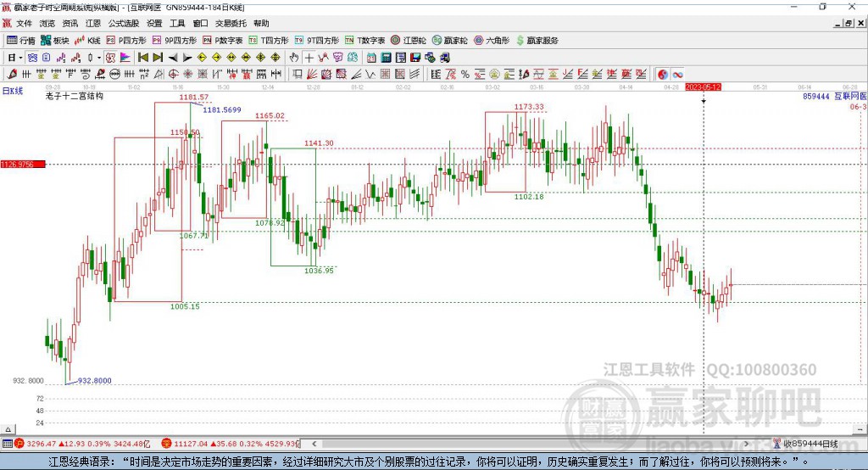Open the 江恩轮 Gann wheel
868x470 pixels.
409,41
